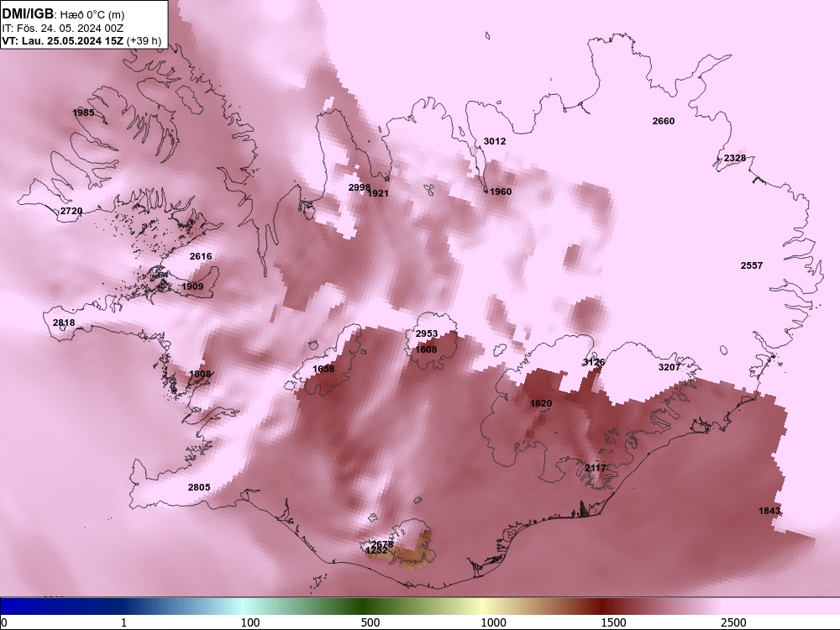Click the 1909 height value
This screenshot has height=630, width=840.
tap(192, 286)
